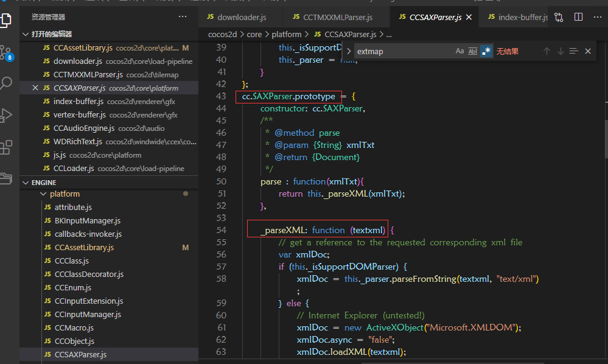
Task: Open the Run and Debug view
Action: point(6,115)
